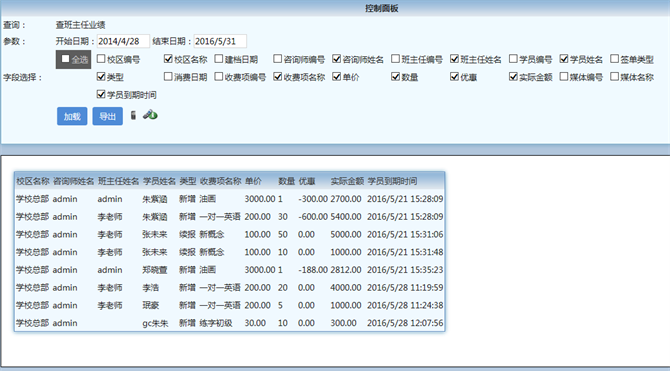Check the 建档日期 field checkbox
This screenshot has width=670, height=371.
[x=218, y=59]
